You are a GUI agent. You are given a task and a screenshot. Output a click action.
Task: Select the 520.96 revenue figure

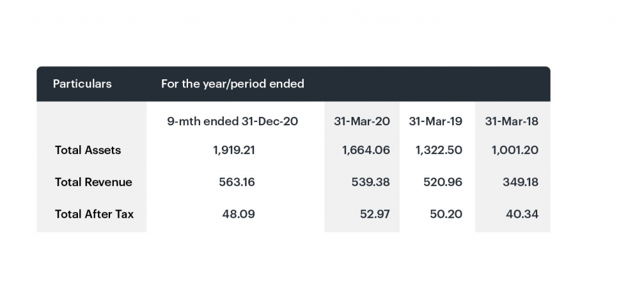coord(443,182)
